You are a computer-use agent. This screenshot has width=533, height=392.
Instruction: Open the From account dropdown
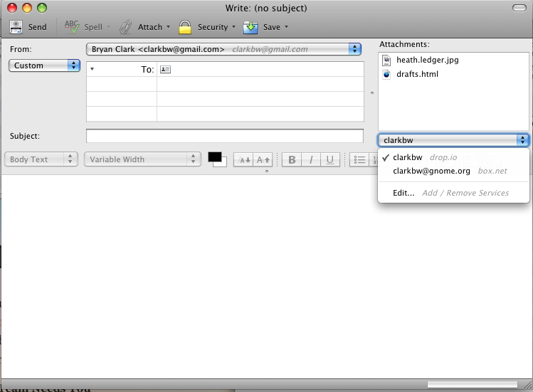pyautogui.click(x=223, y=49)
